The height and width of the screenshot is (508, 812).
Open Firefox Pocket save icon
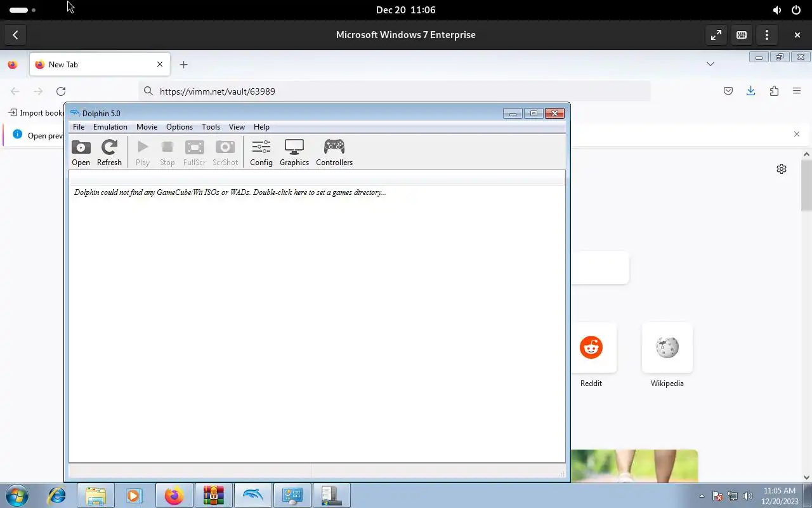point(728,91)
